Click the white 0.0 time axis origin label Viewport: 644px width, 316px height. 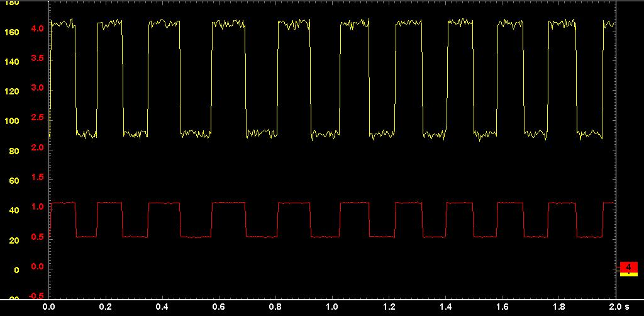click(x=49, y=307)
